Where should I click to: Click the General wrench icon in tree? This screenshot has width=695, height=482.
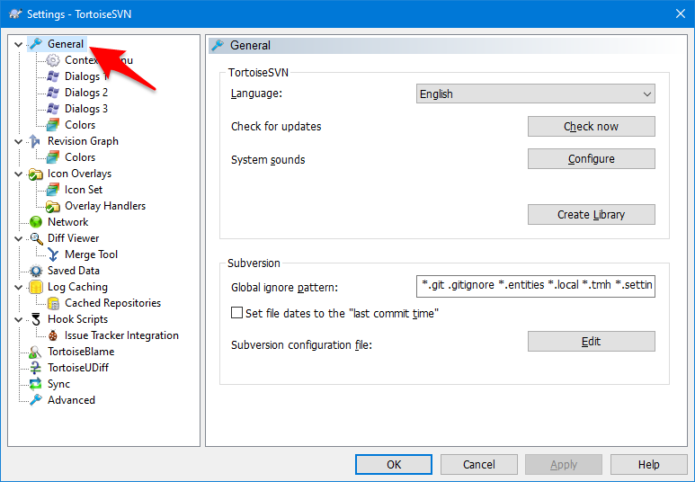tap(36, 44)
